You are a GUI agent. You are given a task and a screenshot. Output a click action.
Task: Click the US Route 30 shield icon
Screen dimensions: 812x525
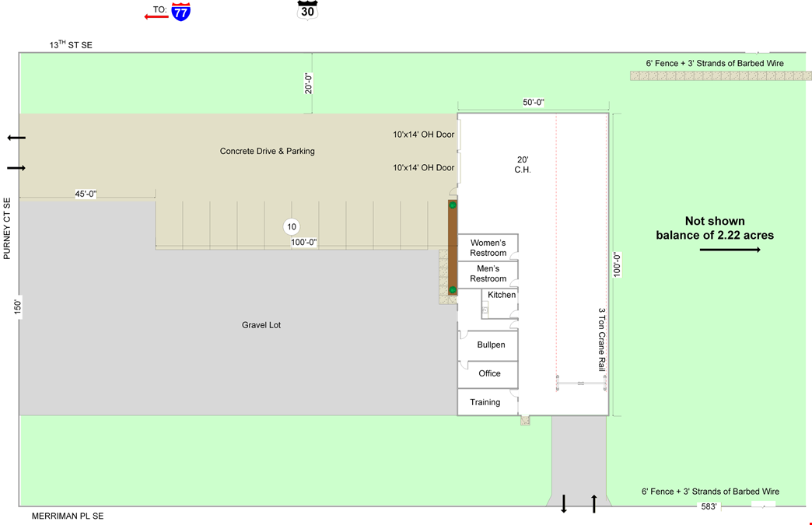(307, 10)
